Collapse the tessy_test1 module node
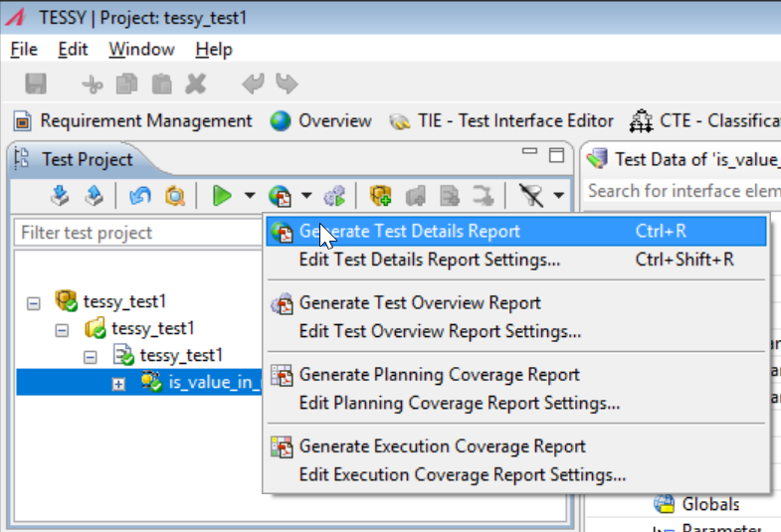This screenshot has height=532, width=781. coord(91,357)
